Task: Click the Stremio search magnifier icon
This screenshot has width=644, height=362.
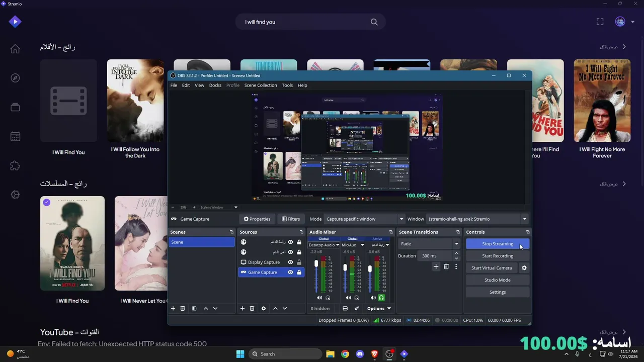Action: coord(374,22)
